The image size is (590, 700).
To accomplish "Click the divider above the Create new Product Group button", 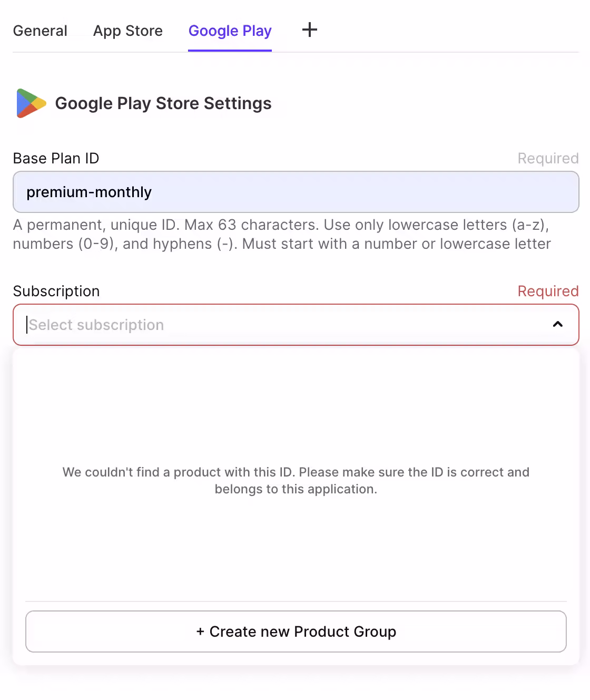I will pos(296,601).
